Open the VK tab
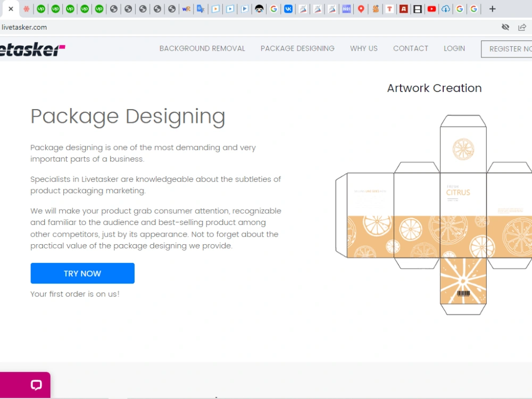This screenshot has height=399, width=532. pyautogui.click(x=288, y=9)
